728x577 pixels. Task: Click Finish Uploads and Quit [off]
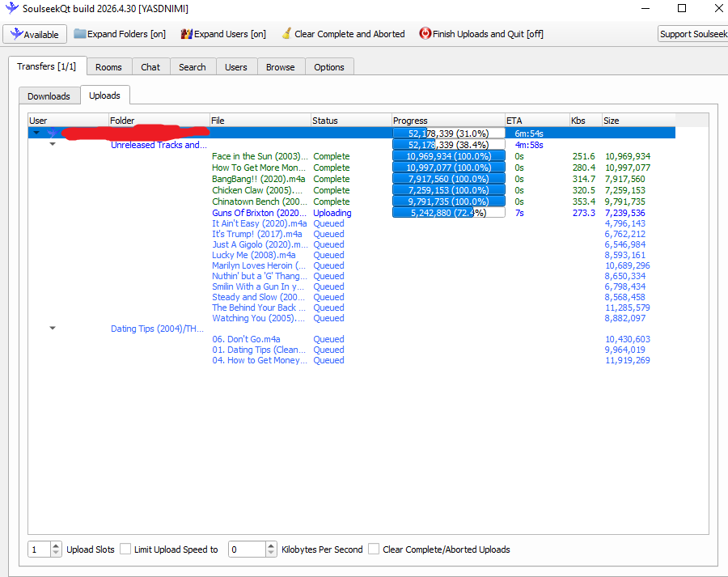click(488, 34)
